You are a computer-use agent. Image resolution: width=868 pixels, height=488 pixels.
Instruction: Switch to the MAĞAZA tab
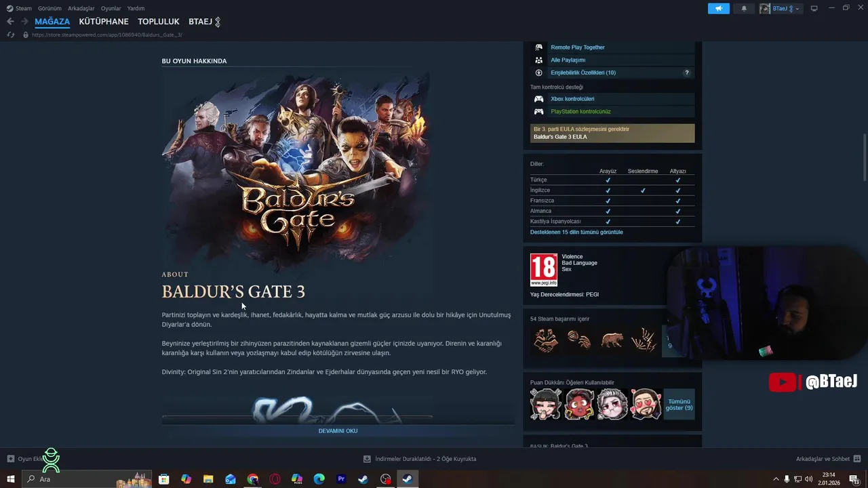click(52, 22)
